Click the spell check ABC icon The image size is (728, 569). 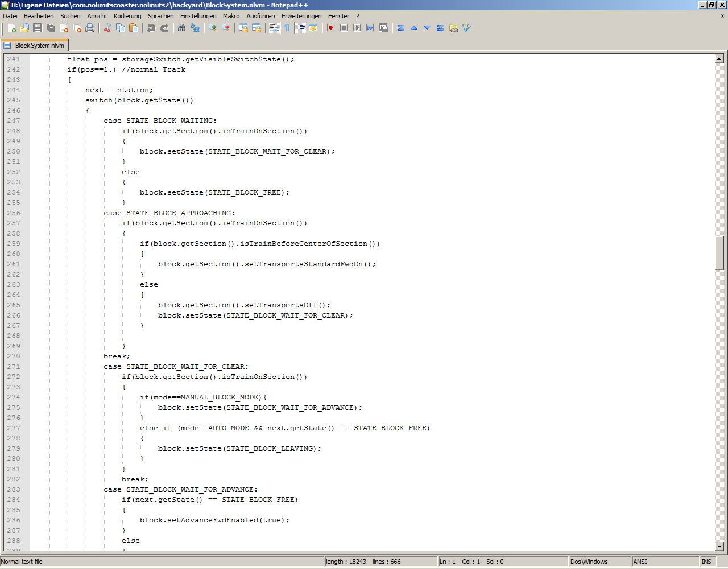(x=466, y=28)
